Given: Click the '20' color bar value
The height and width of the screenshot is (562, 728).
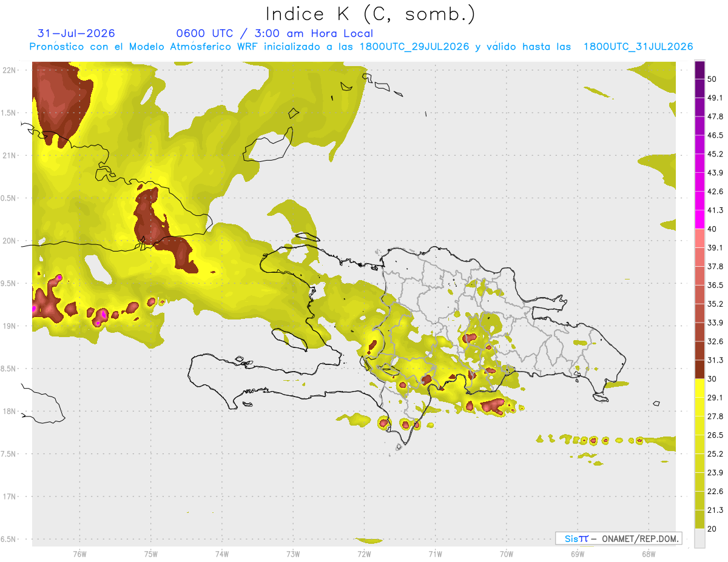Looking at the screenshot, I should pos(712,529).
